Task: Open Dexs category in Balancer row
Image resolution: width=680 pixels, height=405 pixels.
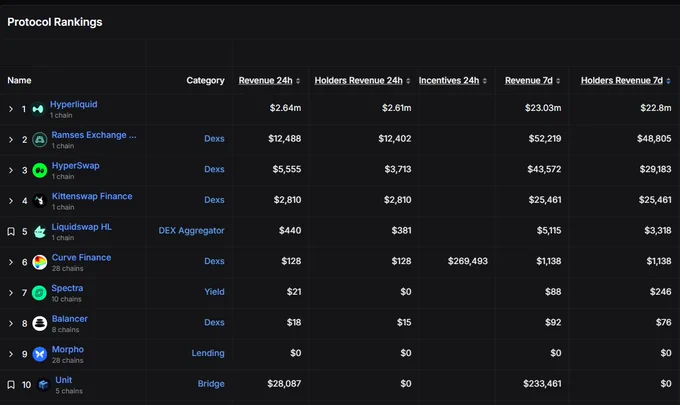Action: tap(214, 323)
